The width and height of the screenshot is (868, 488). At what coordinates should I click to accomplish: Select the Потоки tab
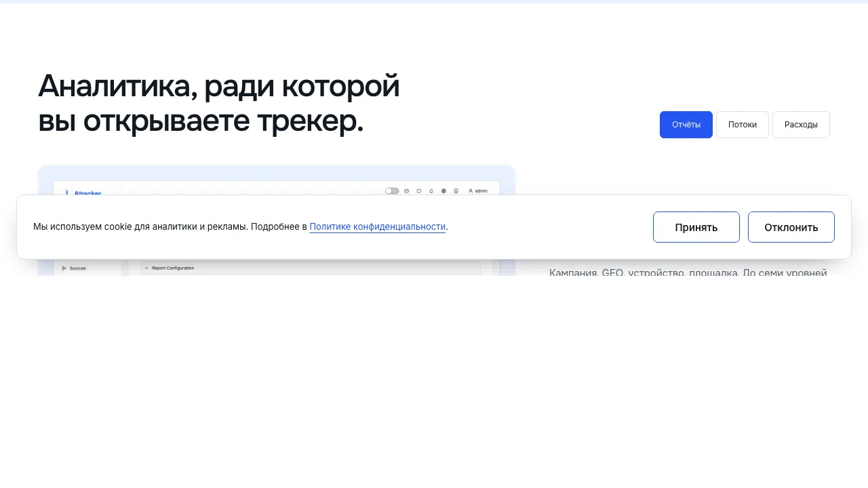pyautogui.click(x=743, y=125)
